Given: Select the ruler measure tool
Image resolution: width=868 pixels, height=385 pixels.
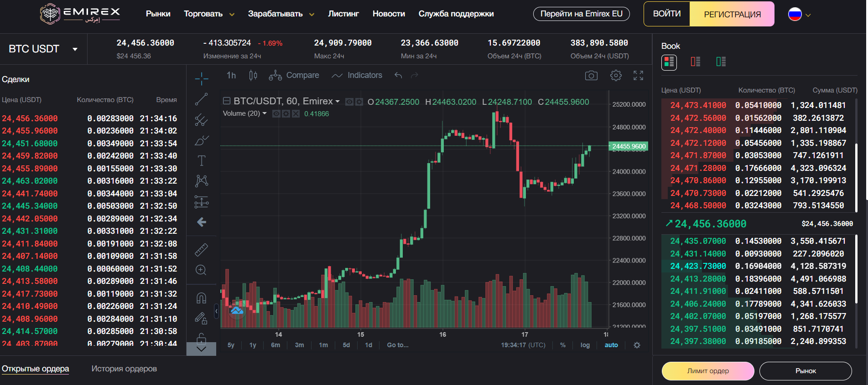Looking at the screenshot, I should [201, 249].
